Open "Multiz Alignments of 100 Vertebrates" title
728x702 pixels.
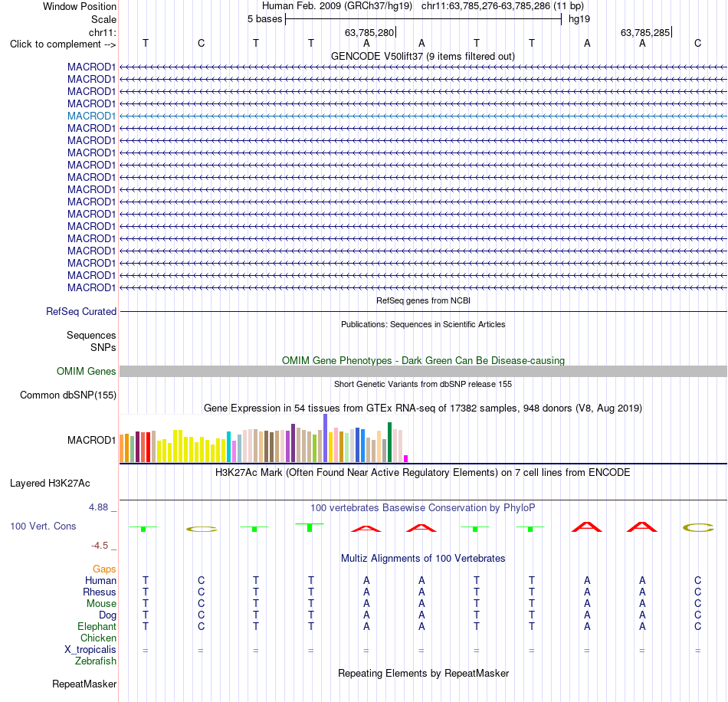[x=423, y=559]
